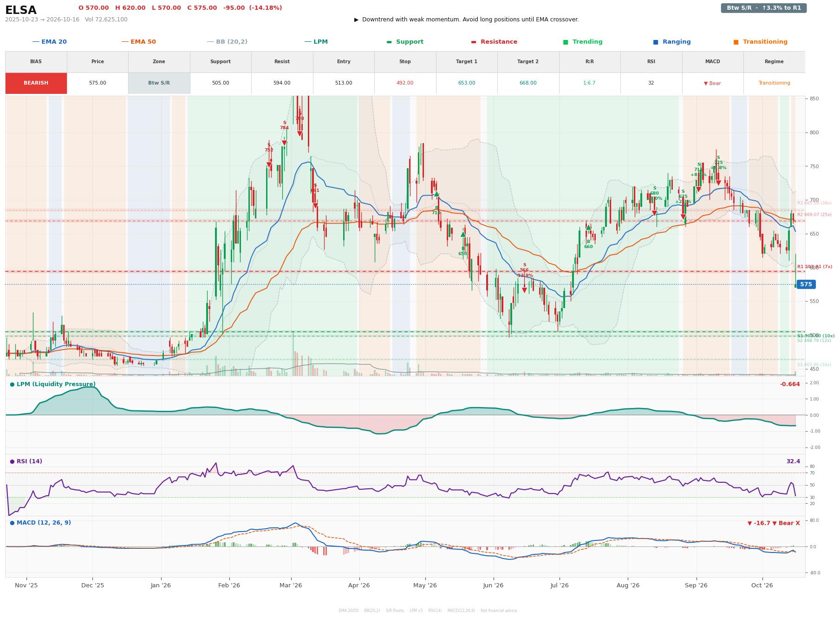Click the gray Btw S/R zone cell
This screenshot has height=618, width=840.
click(x=159, y=83)
